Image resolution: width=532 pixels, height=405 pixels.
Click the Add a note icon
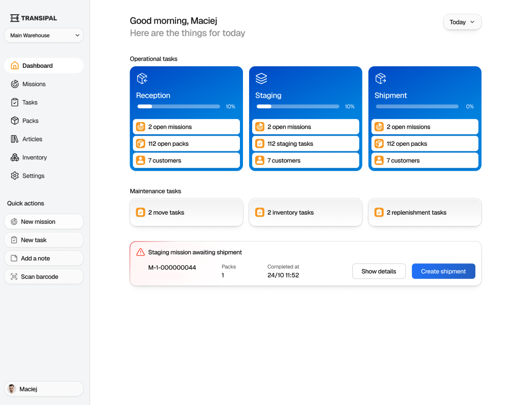click(x=15, y=258)
